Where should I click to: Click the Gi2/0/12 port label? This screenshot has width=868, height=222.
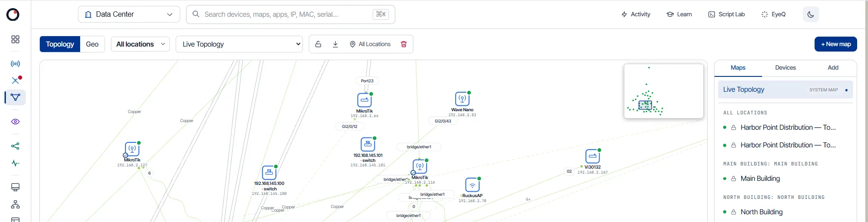350,127
